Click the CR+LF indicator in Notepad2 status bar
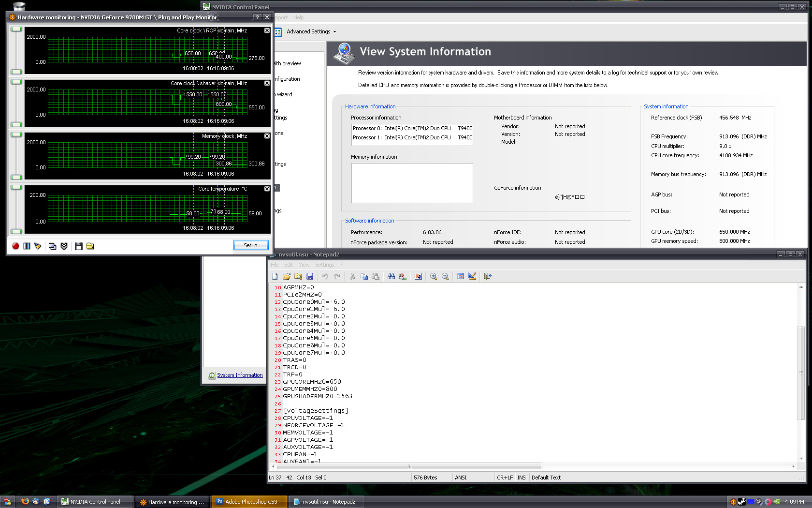The height and width of the screenshot is (508, 812). click(505, 478)
